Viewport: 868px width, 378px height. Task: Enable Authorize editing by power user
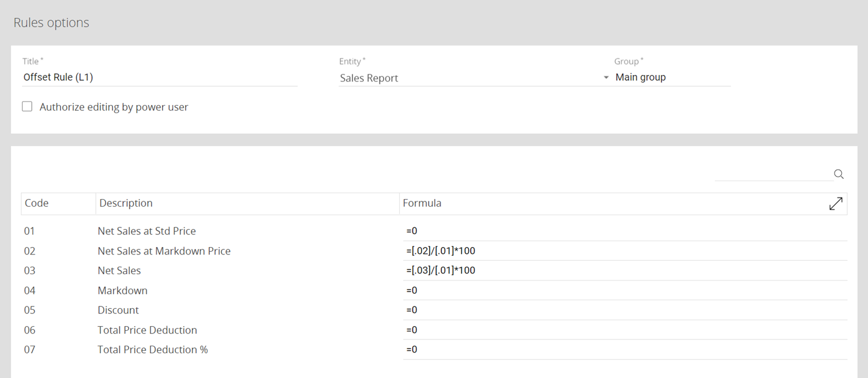pyautogui.click(x=27, y=107)
